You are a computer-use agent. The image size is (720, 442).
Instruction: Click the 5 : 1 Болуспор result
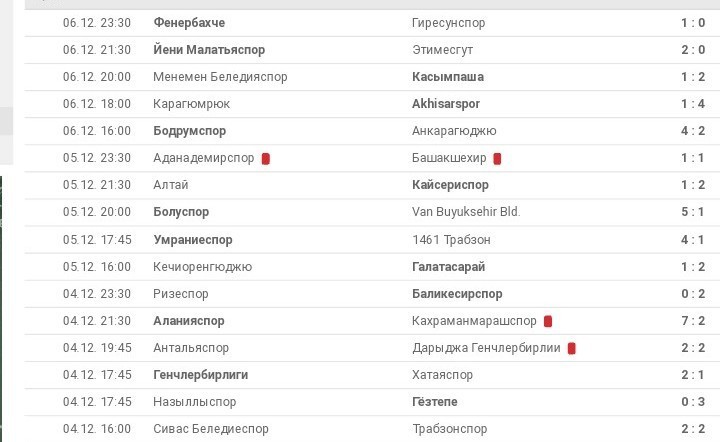click(x=692, y=212)
